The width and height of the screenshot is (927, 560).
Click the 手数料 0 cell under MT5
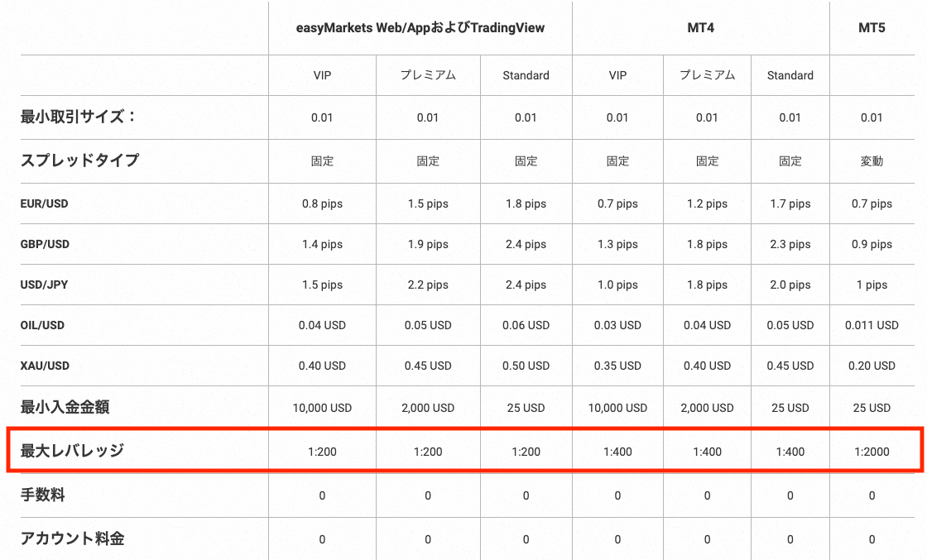click(872, 495)
